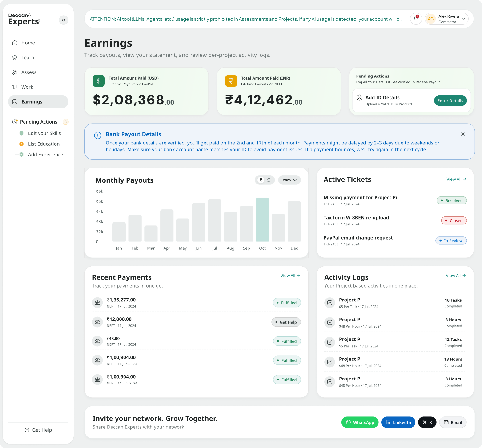Open the 2026 year dropdown

pyautogui.click(x=289, y=180)
